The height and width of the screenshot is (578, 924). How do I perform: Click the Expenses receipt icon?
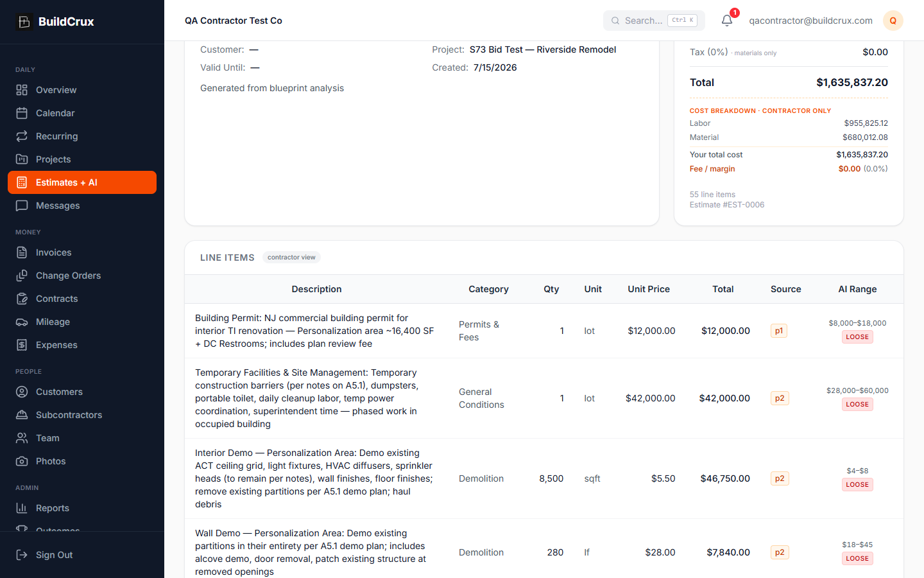click(22, 345)
